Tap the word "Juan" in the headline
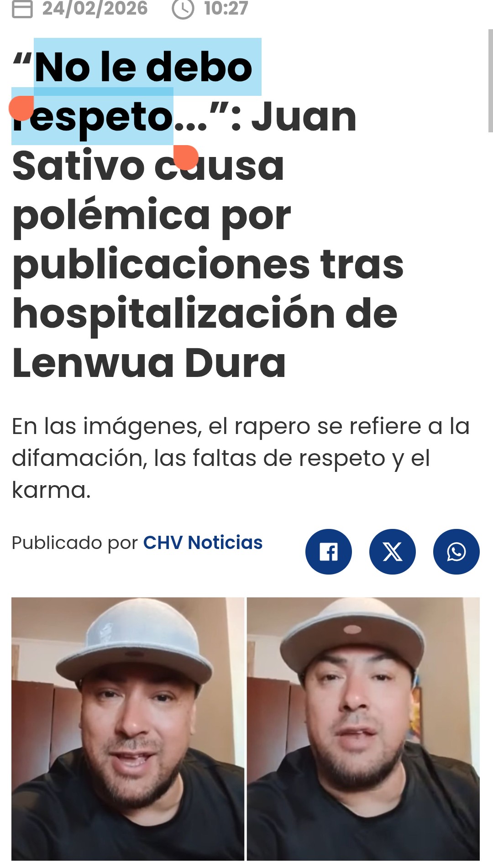The width and height of the screenshot is (493, 868). click(304, 117)
